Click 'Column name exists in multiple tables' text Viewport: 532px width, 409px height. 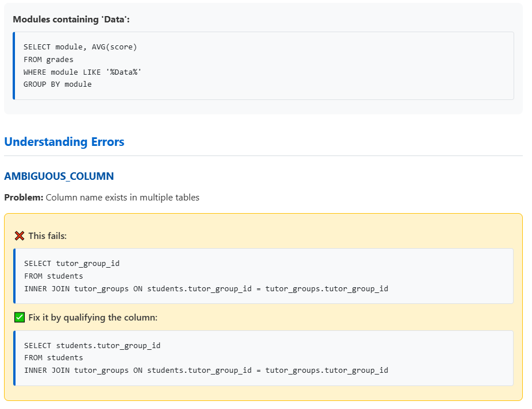pyautogui.click(x=123, y=198)
